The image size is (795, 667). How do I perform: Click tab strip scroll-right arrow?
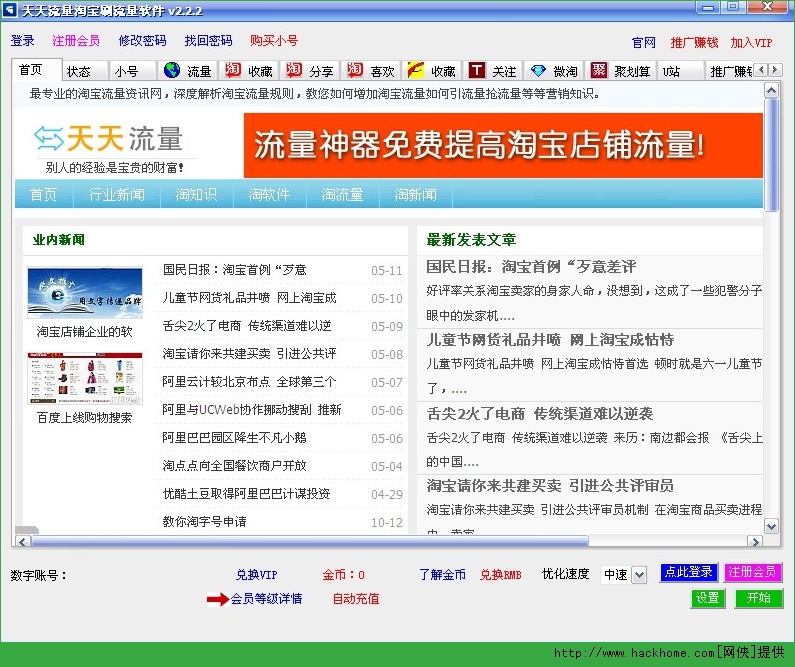pyautogui.click(x=774, y=69)
